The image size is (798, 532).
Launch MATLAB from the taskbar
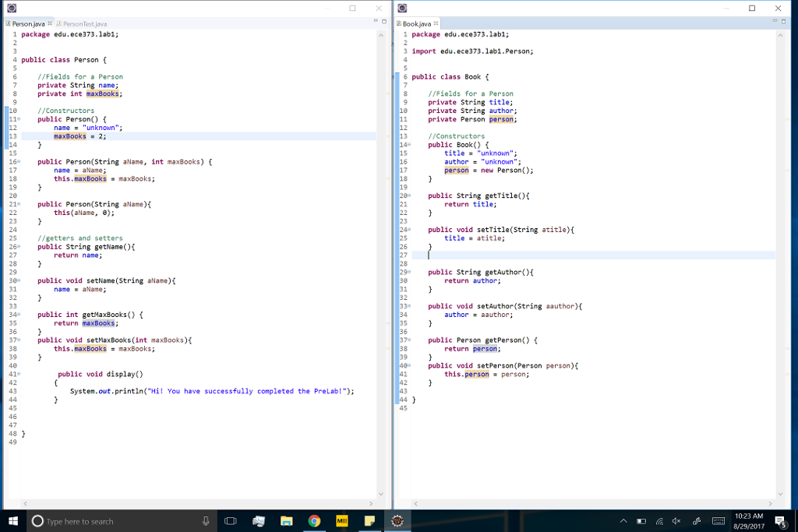click(x=342, y=520)
